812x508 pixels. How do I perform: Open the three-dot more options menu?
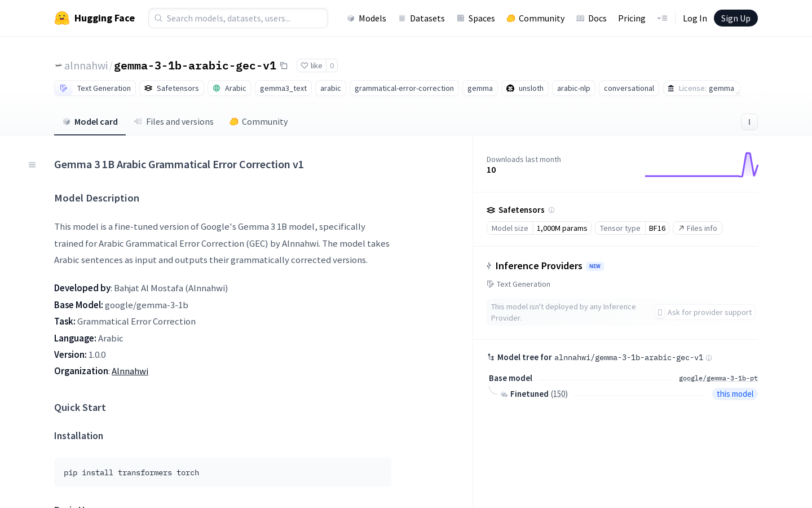749,122
